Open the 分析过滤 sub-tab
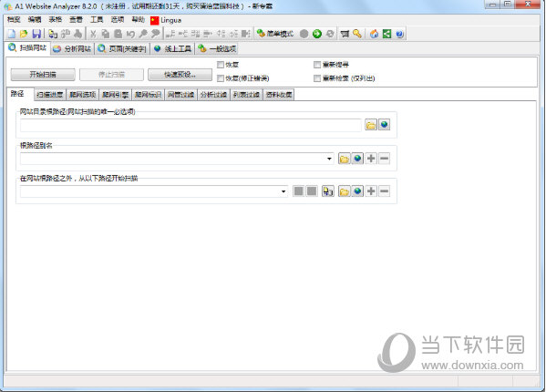Screen dimensions: 546x392 (x=213, y=95)
